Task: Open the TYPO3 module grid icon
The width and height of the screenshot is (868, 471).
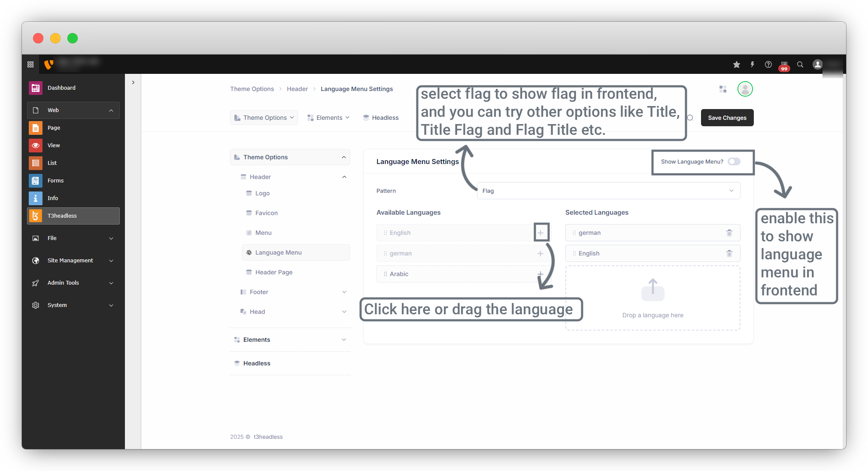Action: pyautogui.click(x=30, y=64)
